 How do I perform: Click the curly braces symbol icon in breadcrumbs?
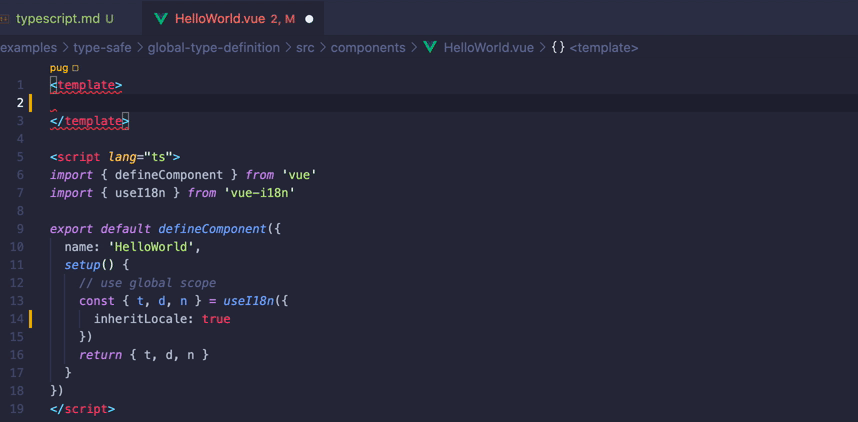pos(557,47)
